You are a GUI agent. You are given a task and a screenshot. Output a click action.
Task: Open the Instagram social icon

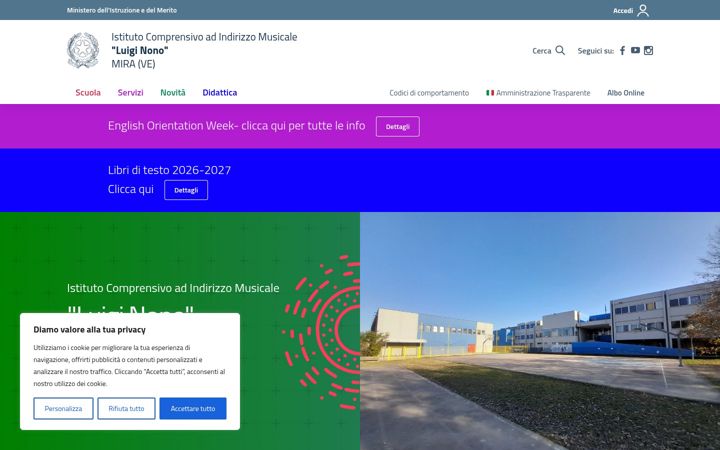(x=648, y=51)
